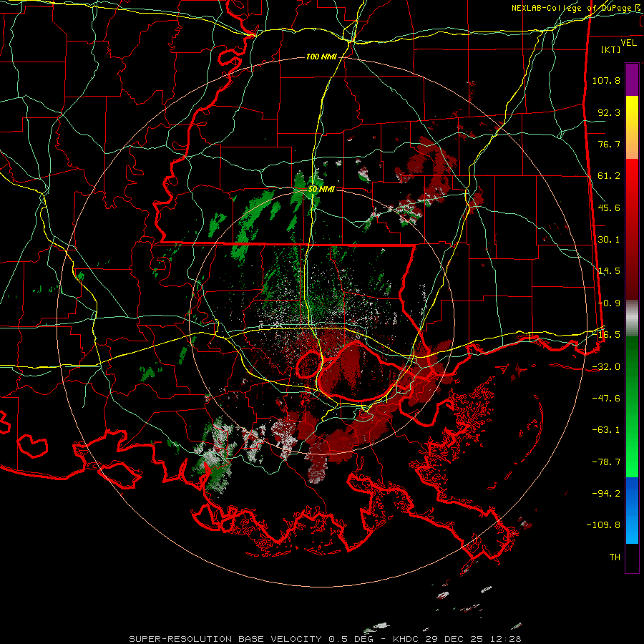
Task: Click the VEL legend title
Action: pyautogui.click(x=628, y=43)
